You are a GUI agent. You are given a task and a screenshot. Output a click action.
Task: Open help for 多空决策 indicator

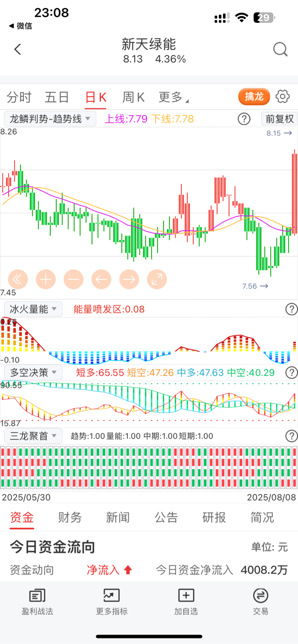click(291, 372)
